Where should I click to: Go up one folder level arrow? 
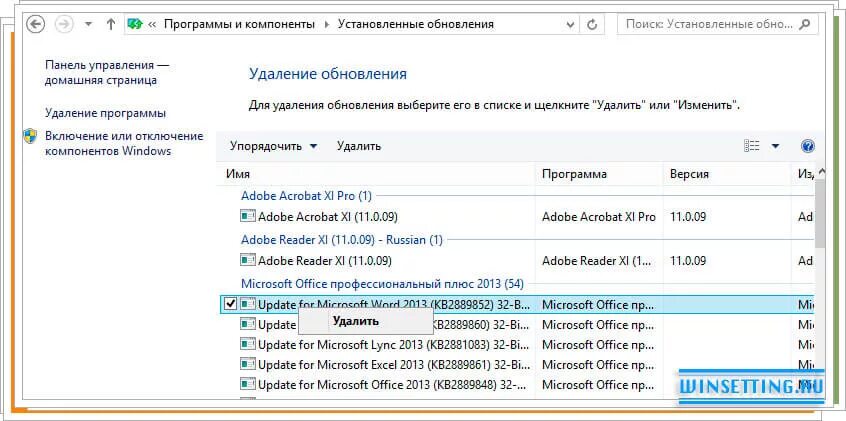point(111,24)
